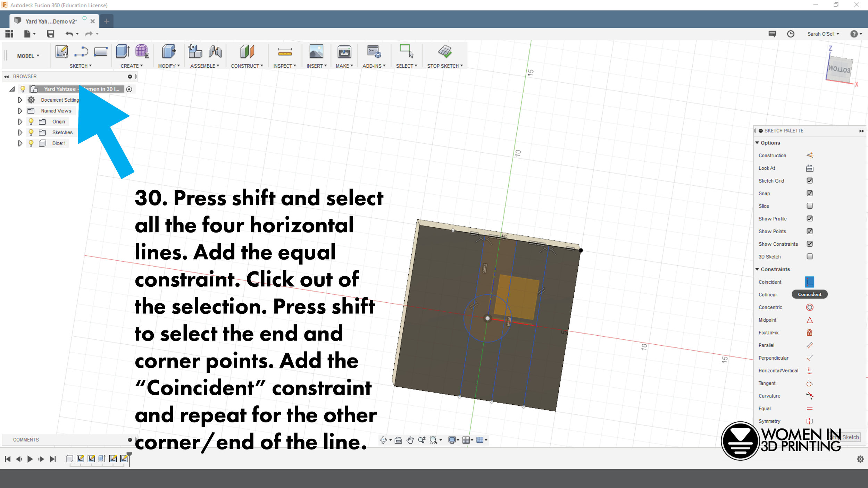The height and width of the screenshot is (488, 868).
Task: Click the Insert image icon
Action: point(316,51)
